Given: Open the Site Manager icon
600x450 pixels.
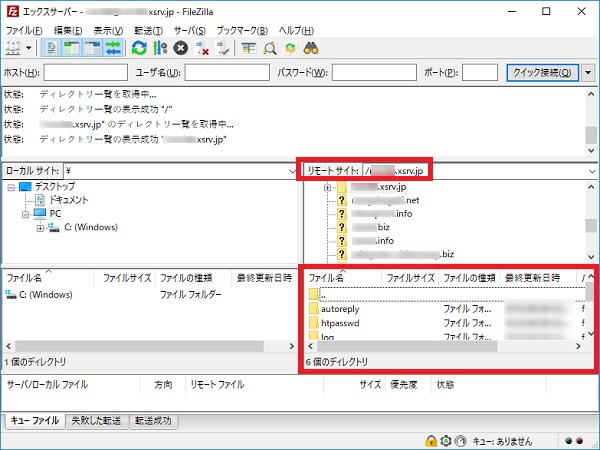Looking at the screenshot, I should coord(12,48).
